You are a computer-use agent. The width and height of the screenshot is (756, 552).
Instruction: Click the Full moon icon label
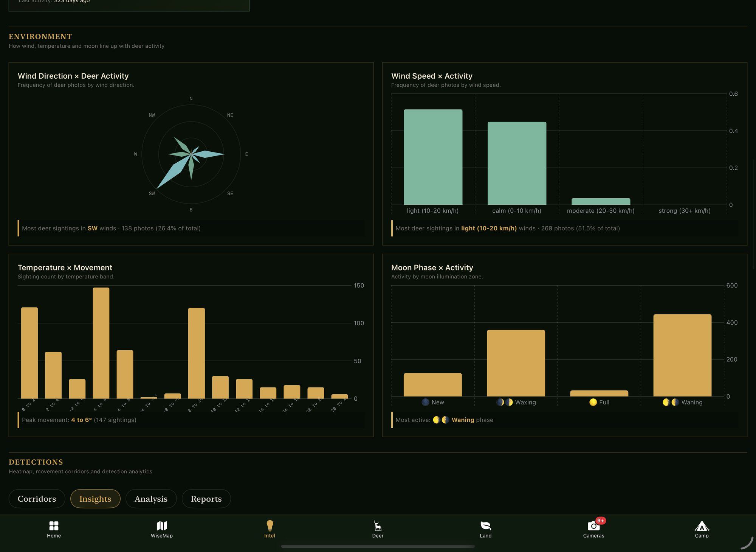pos(599,402)
